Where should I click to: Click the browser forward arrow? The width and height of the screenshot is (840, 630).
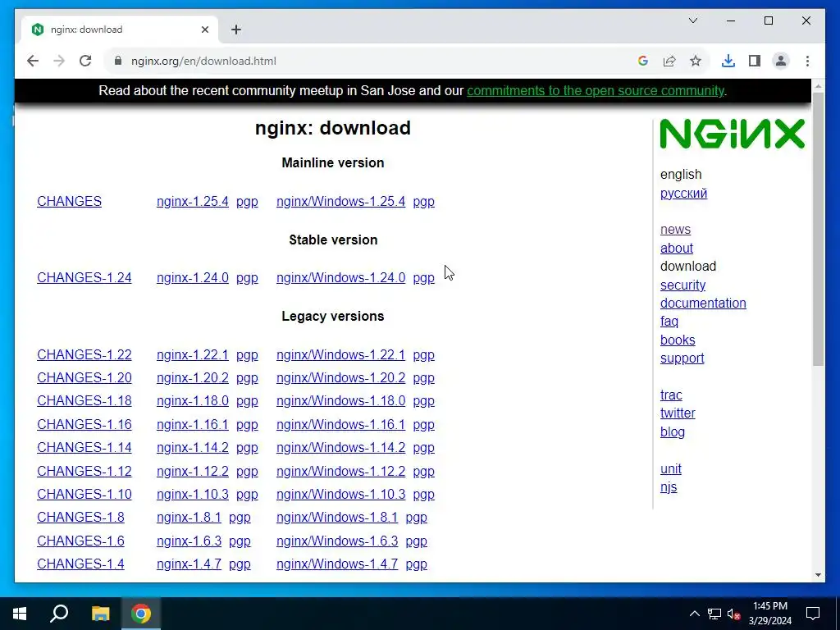(x=59, y=61)
